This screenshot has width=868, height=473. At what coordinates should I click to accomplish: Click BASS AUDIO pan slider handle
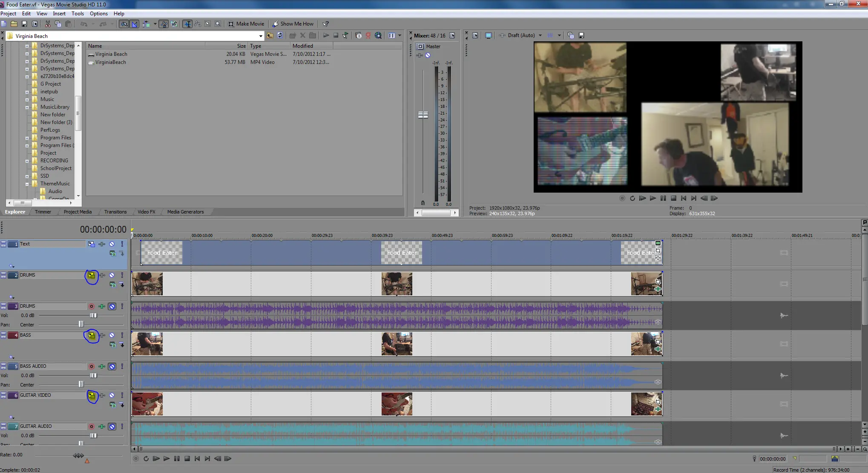coord(81,385)
